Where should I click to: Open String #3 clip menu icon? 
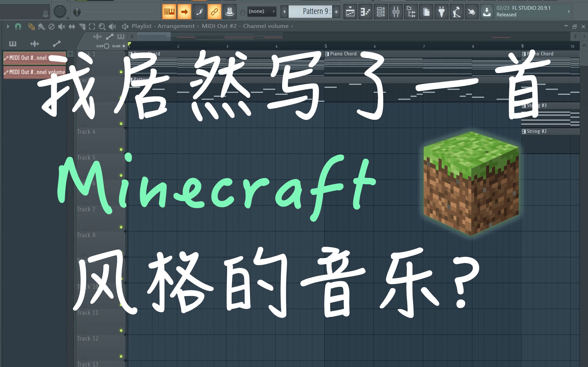[524, 106]
